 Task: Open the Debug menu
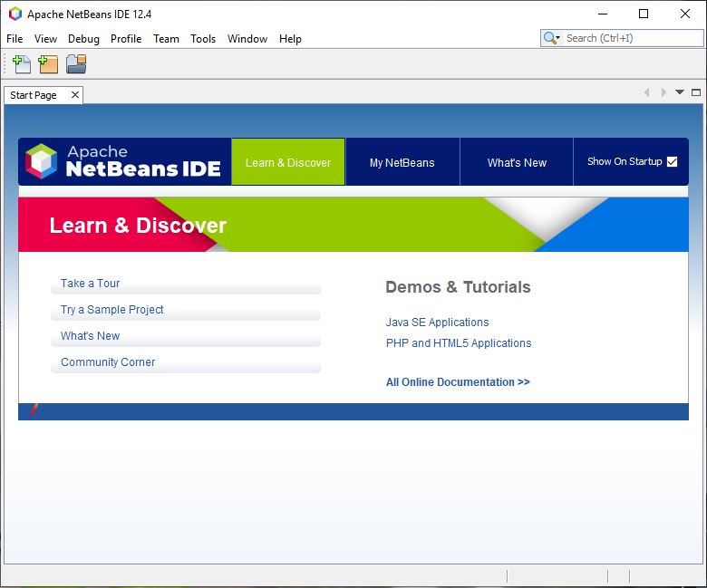(x=83, y=39)
